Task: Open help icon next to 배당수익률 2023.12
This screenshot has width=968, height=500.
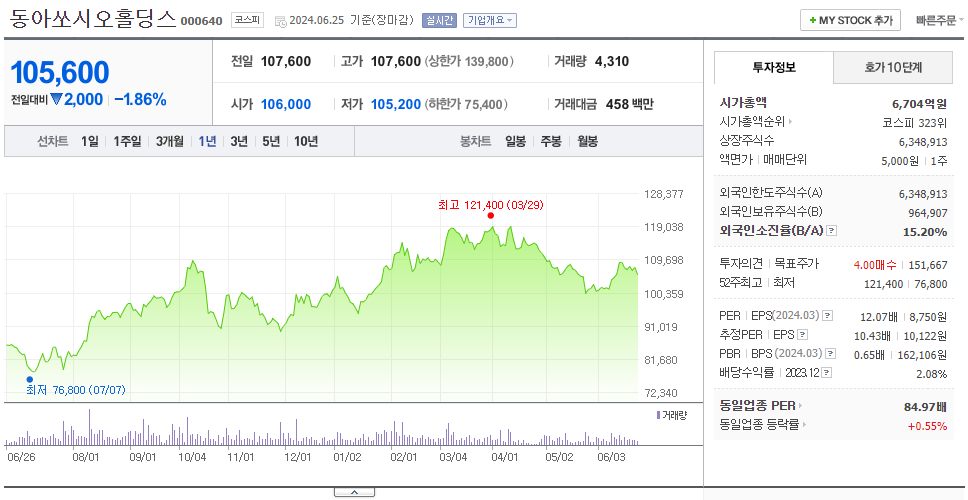Action: (827, 373)
